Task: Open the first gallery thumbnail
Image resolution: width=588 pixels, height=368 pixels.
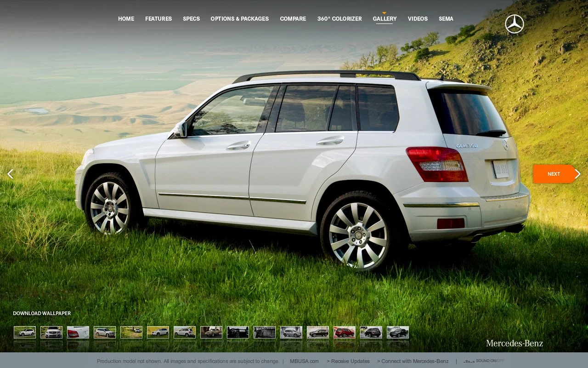Action: pyautogui.click(x=25, y=332)
